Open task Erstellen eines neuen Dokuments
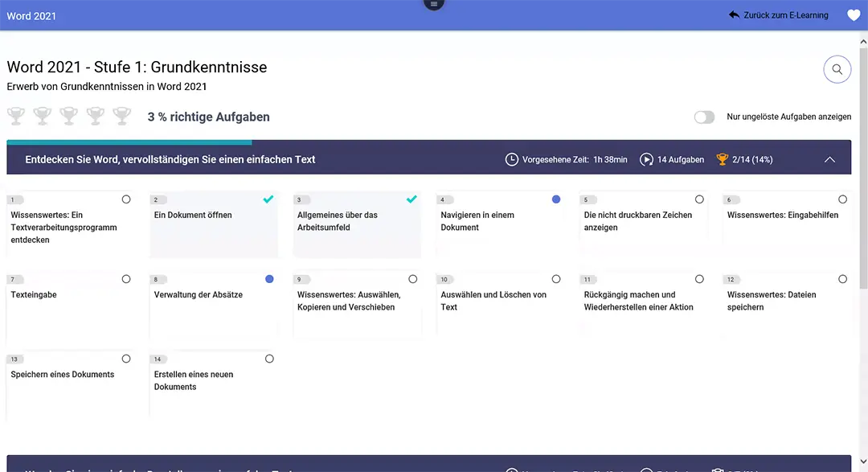Screen dimensions: 868x472 [x=214, y=384]
